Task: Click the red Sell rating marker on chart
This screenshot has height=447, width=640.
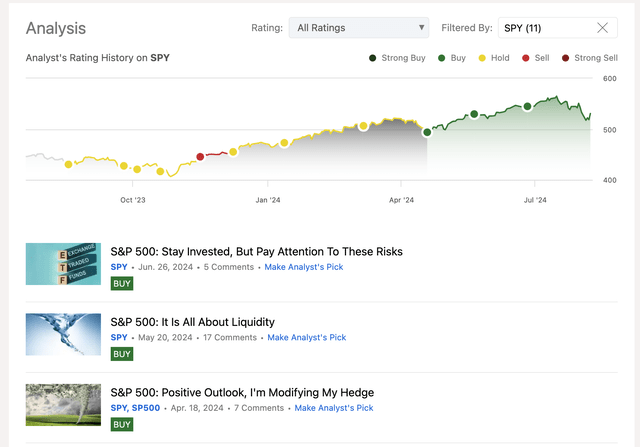Action: click(x=200, y=157)
